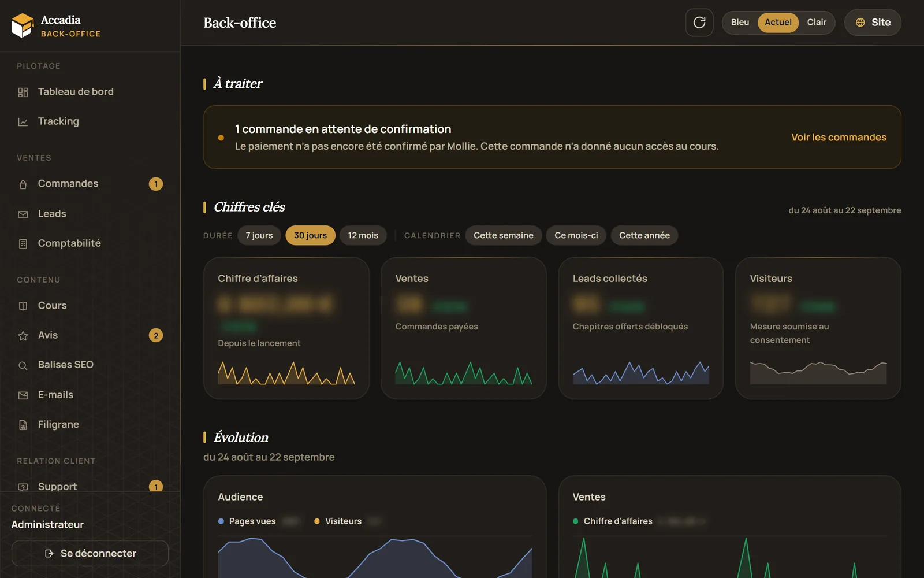924x578 pixels.
Task: Filter by Cette année
Action: (644, 235)
